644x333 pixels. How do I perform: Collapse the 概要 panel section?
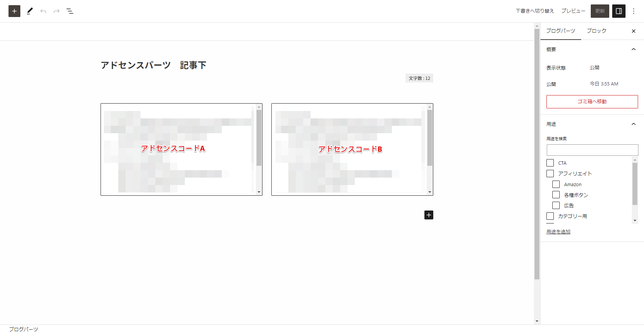[x=634, y=49]
